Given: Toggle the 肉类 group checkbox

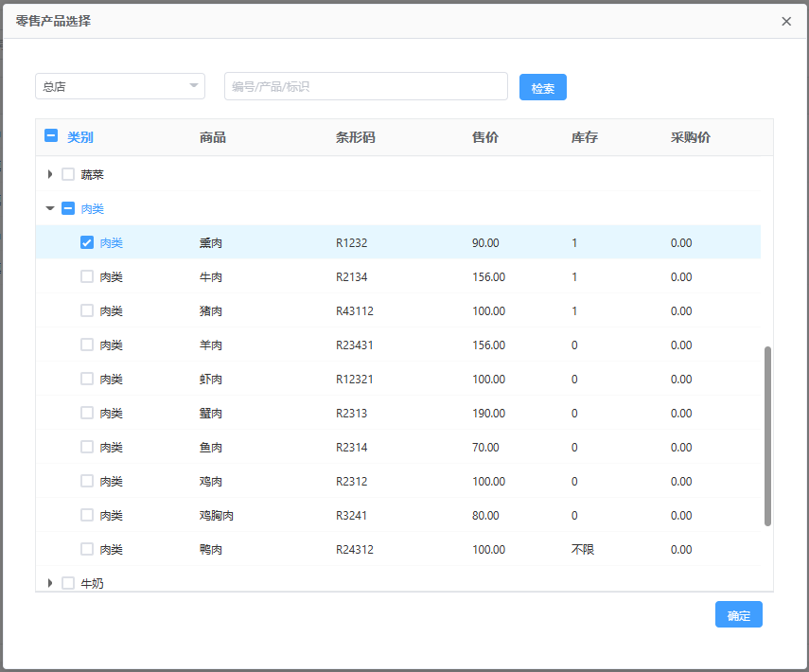Looking at the screenshot, I should (x=68, y=208).
